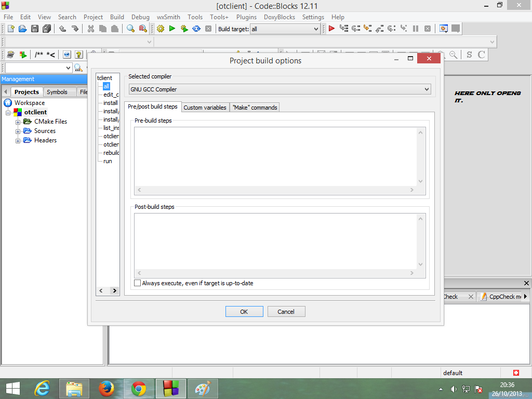Expand the CMake Files tree node
The height and width of the screenshot is (399, 532).
pos(18,122)
